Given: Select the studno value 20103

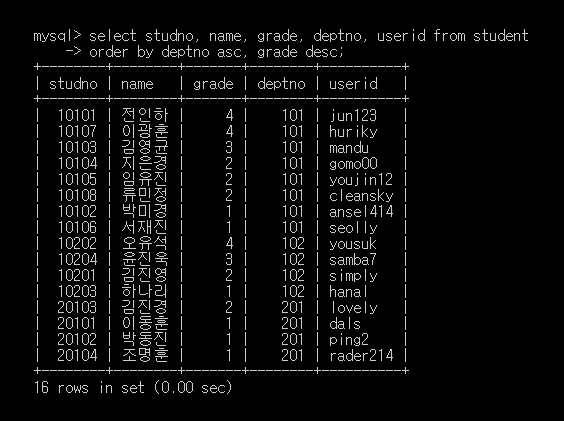Looking at the screenshot, I should pyautogui.click(x=77, y=307).
